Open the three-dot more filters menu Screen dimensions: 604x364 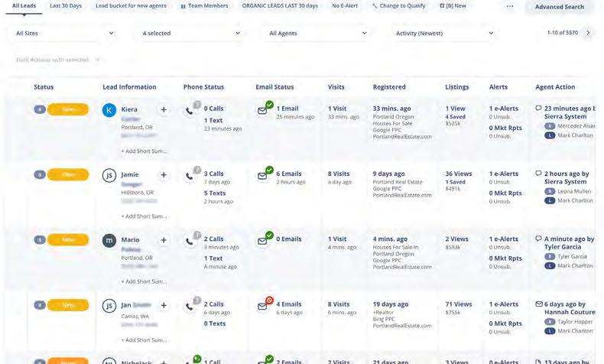tap(510, 6)
